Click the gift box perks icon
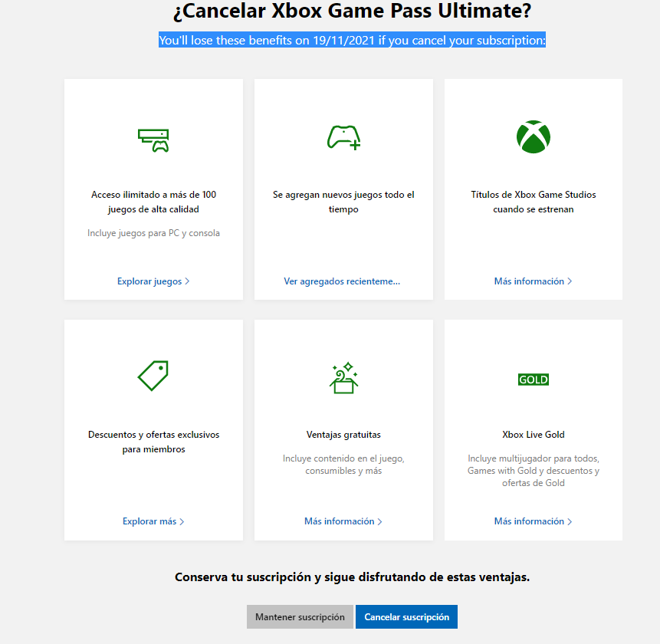660x644 pixels. pos(344,377)
